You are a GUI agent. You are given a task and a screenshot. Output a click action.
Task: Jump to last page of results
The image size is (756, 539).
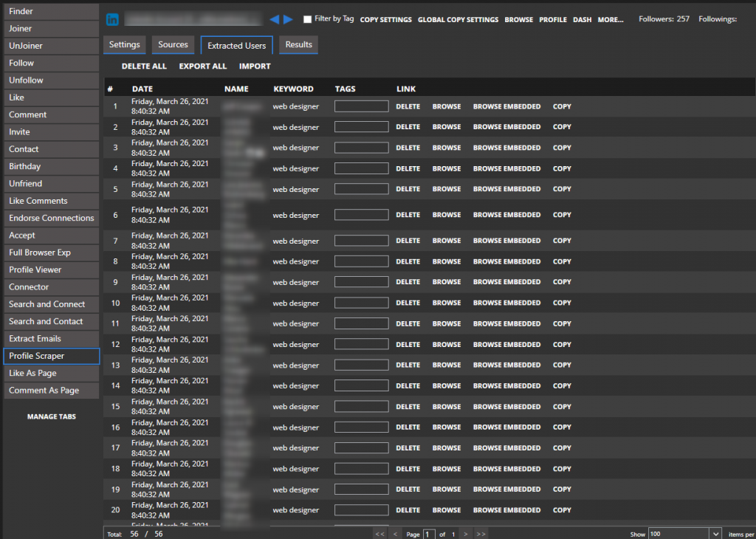click(481, 534)
